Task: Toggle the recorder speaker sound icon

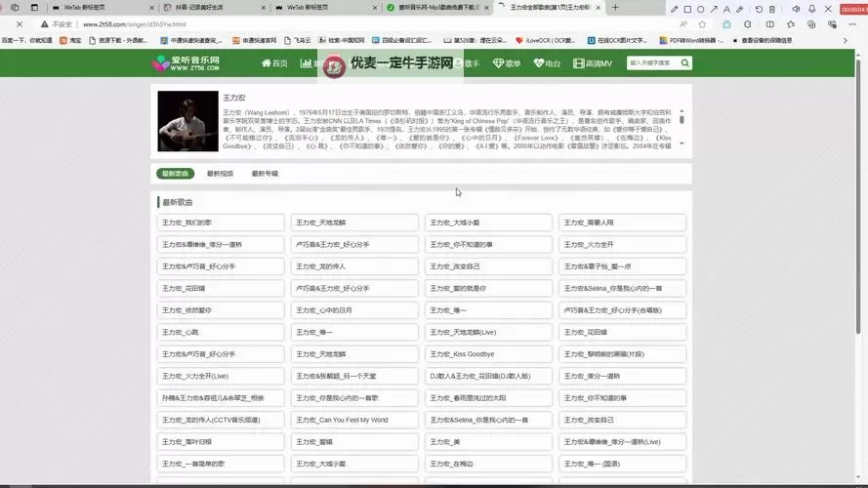Action: 796,9
